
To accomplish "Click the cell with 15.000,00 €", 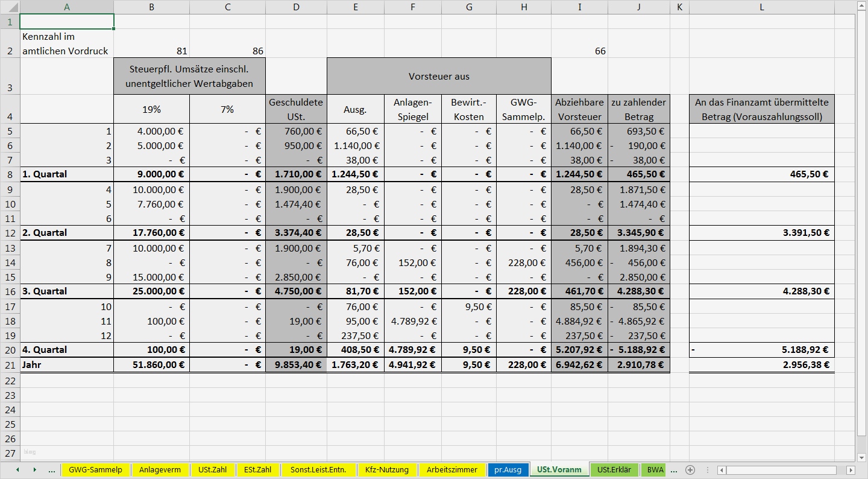I will click(x=151, y=277).
